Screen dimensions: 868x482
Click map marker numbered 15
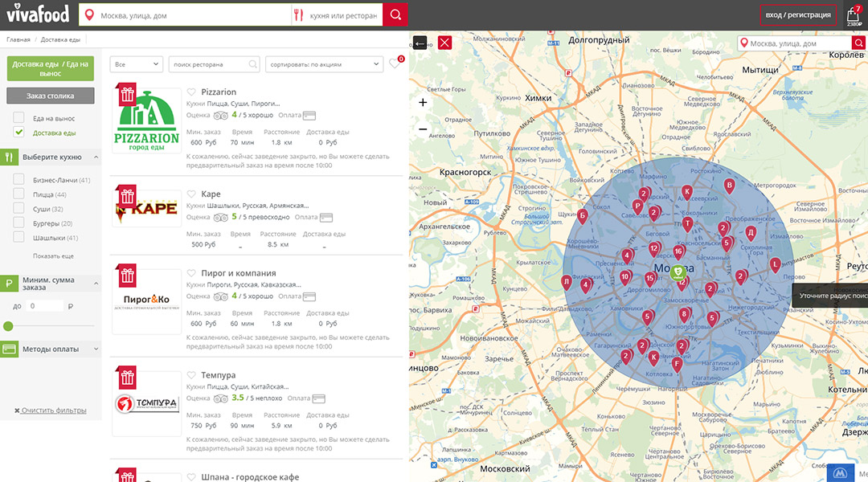(x=650, y=278)
